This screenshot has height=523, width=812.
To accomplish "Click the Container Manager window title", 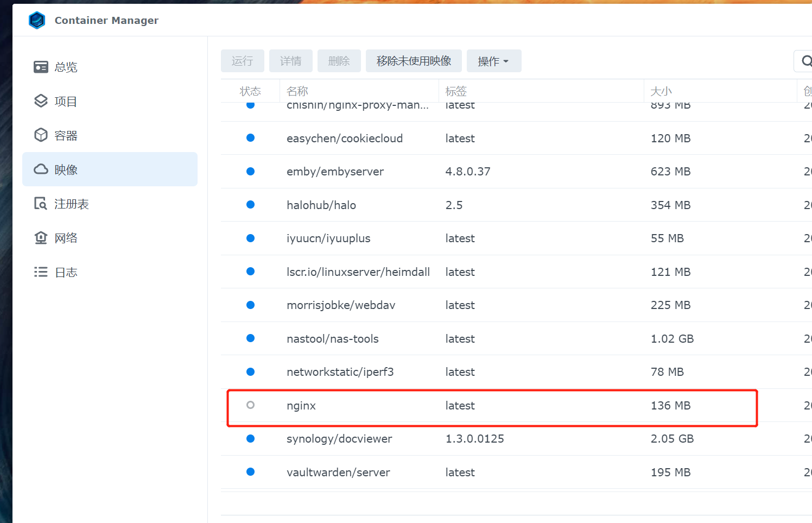I will click(106, 20).
